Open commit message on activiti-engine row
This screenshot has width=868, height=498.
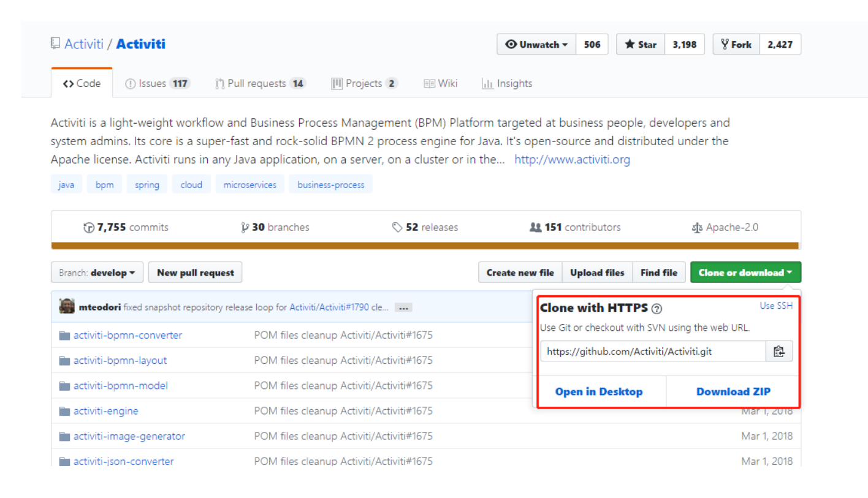[x=343, y=410]
